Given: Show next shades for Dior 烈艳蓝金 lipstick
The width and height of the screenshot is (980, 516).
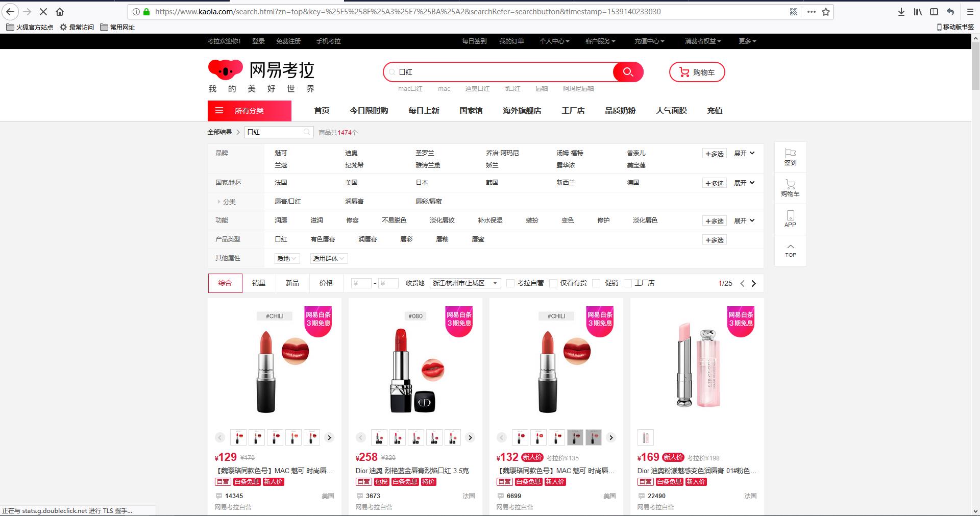Looking at the screenshot, I should click(x=470, y=437).
